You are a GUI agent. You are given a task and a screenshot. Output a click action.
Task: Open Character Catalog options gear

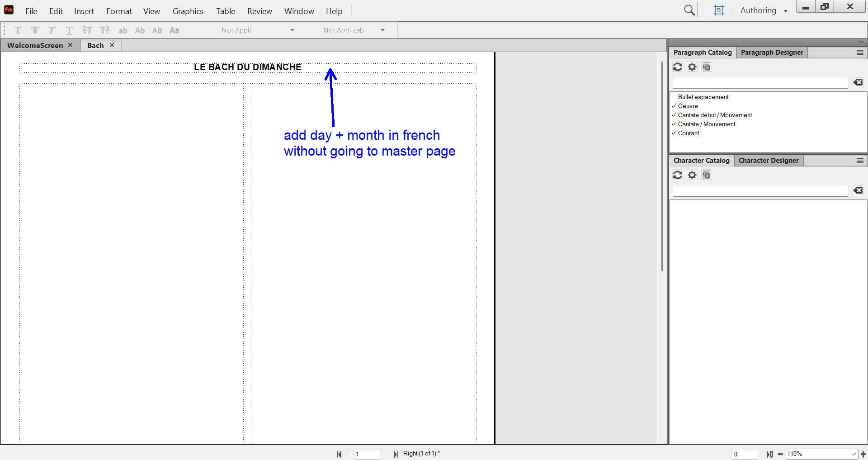click(x=692, y=175)
